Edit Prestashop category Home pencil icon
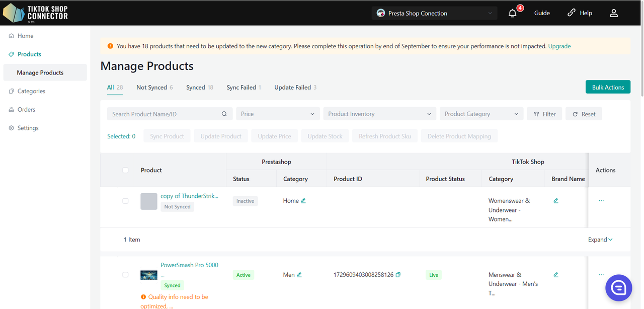 303,200
